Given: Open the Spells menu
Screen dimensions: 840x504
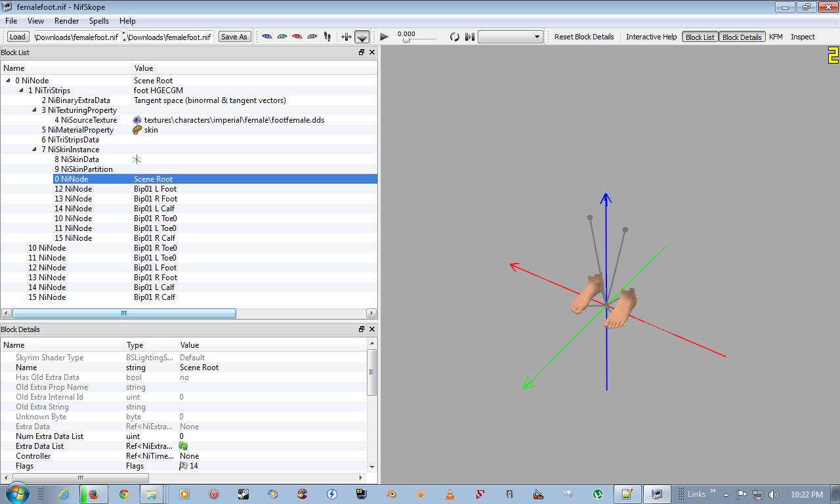Looking at the screenshot, I should [x=99, y=21].
